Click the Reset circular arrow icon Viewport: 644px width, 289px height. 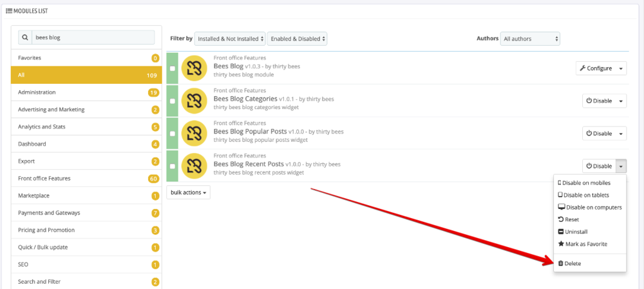(x=561, y=219)
